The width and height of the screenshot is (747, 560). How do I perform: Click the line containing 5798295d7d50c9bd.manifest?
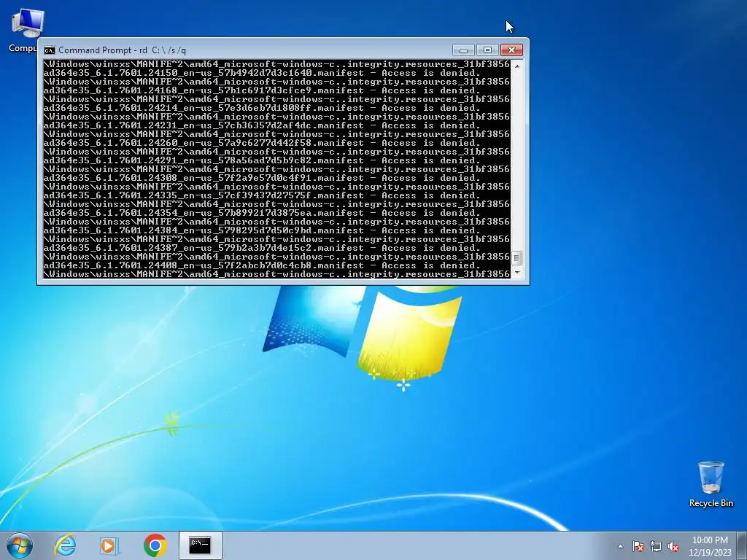click(x=262, y=230)
